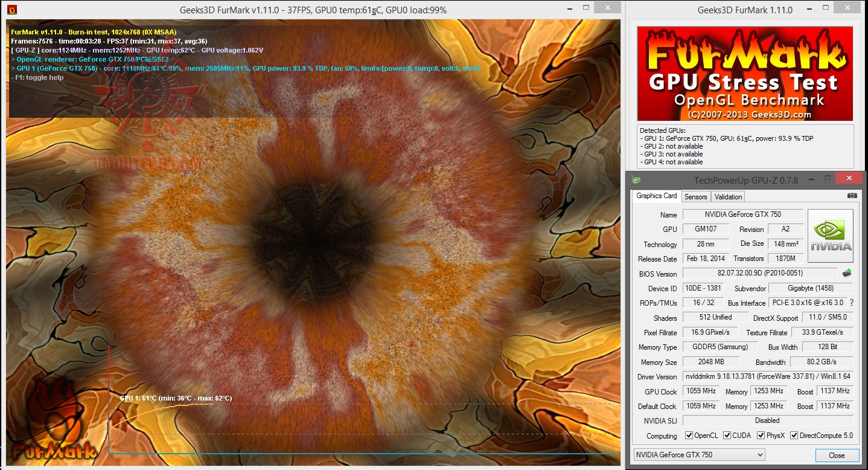The width and height of the screenshot is (868, 470).
Task: Click the Memory field in Default Clock row
Action: pyautogui.click(x=768, y=406)
